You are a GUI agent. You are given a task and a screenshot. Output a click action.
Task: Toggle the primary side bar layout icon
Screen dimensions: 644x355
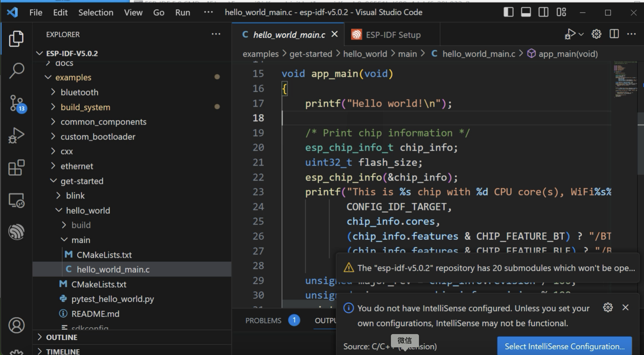click(x=508, y=12)
